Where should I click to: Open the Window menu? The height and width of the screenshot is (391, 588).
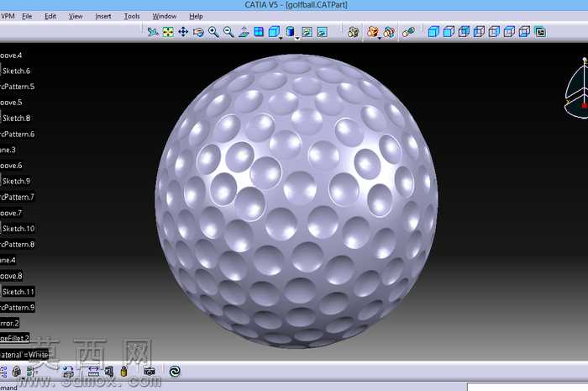coord(165,16)
